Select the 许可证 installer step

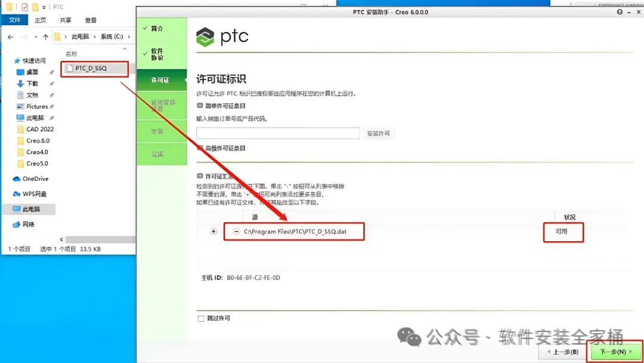[x=162, y=80]
